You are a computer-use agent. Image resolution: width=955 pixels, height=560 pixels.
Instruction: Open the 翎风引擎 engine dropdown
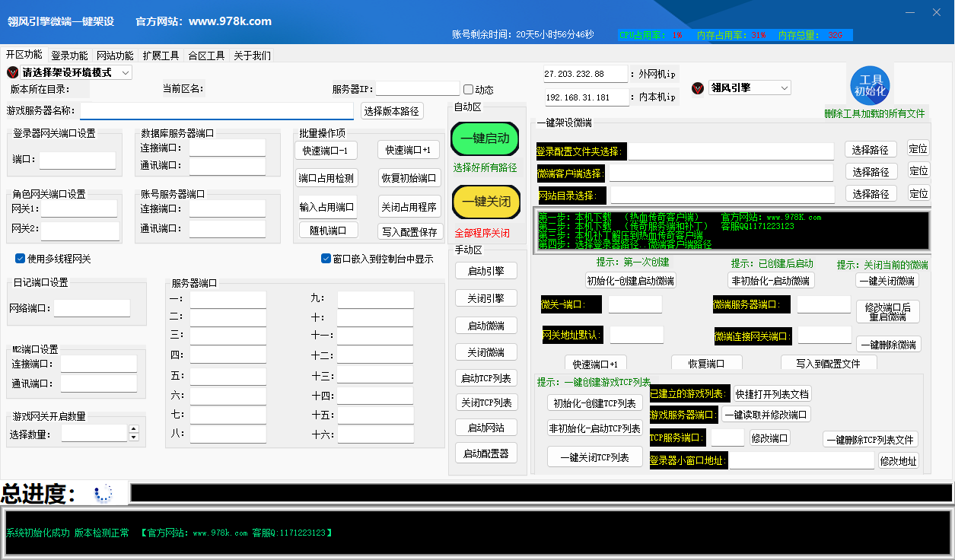783,88
